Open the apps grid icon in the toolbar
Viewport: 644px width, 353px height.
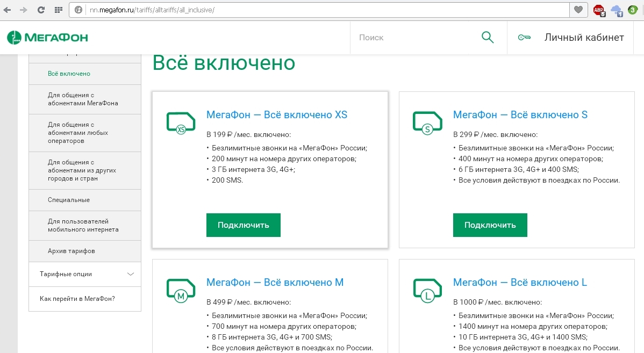tap(58, 10)
